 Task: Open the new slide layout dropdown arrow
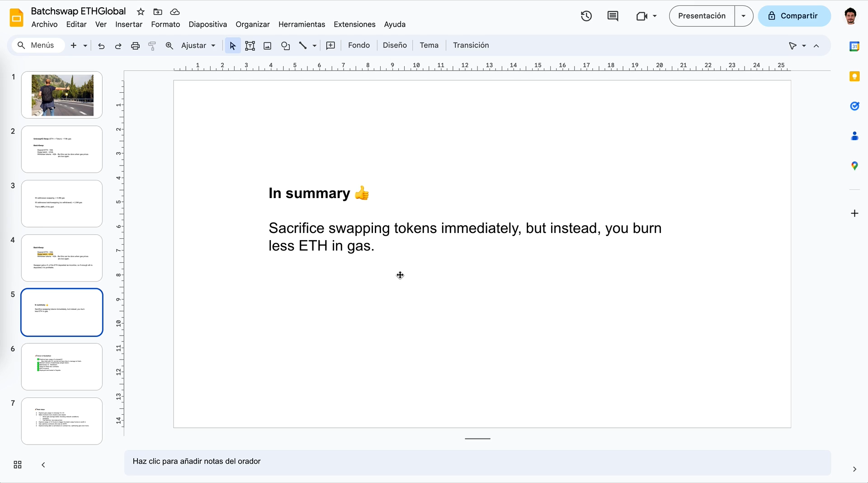click(85, 46)
